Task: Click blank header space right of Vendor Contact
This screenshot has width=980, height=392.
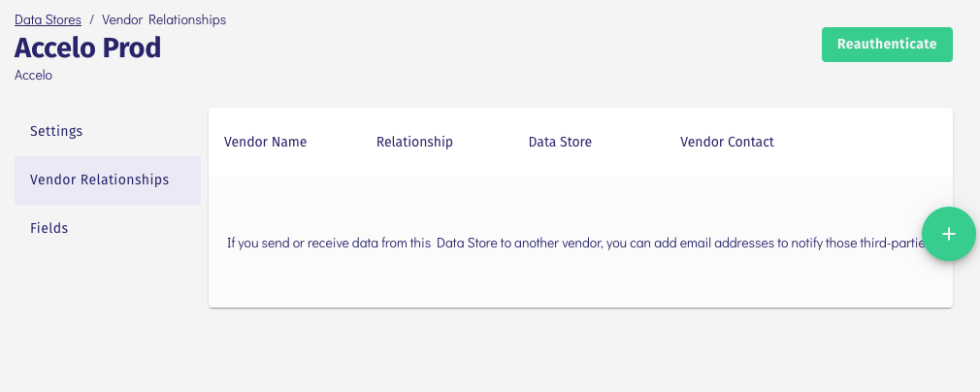Action: point(864,142)
